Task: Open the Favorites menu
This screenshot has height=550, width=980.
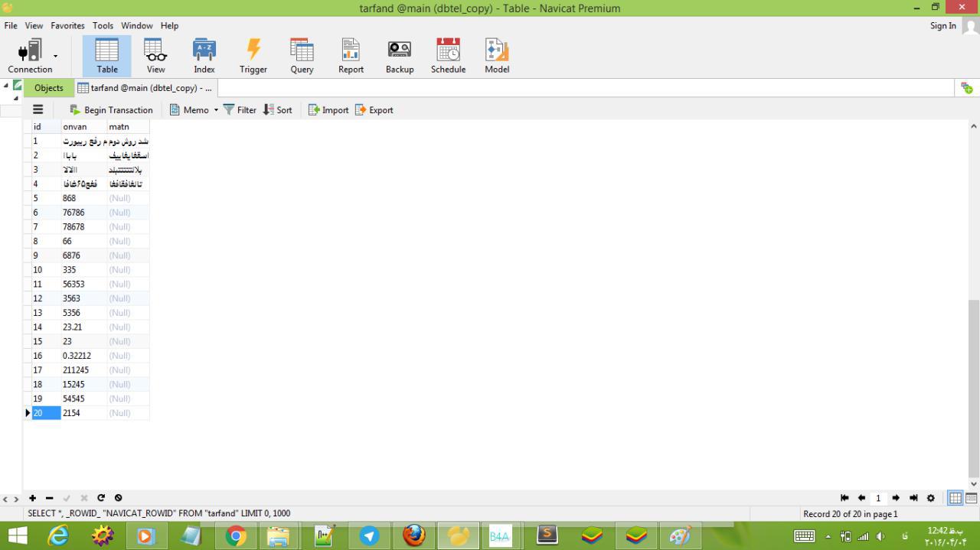Action: pyautogui.click(x=67, y=25)
